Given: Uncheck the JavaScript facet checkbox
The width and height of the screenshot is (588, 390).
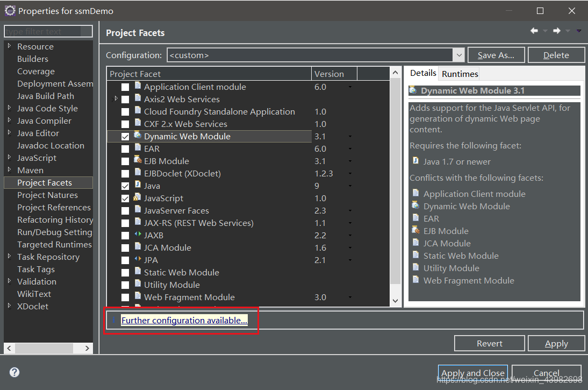Looking at the screenshot, I should tap(125, 198).
